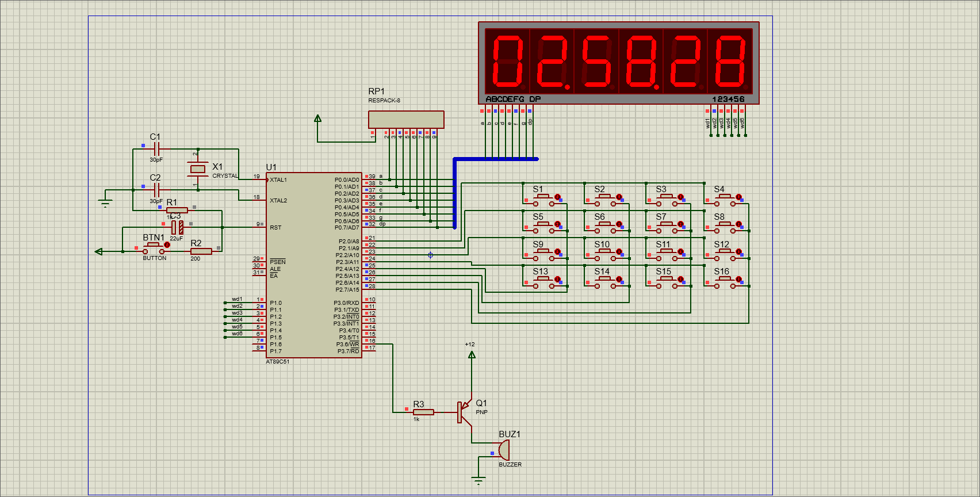The image size is (980, 497).
Task: Toggle the red latch dot on switch S14
Action: [619, 279]
